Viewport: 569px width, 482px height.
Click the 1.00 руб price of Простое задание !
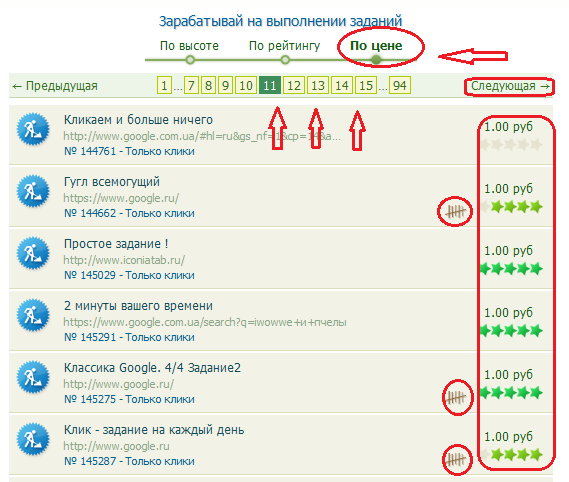tap(508, 251)
